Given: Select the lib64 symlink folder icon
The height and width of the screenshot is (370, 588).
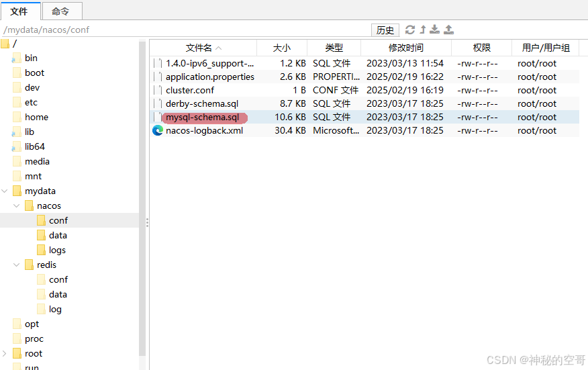Looking at the screenshot, I should click(17, 146).
